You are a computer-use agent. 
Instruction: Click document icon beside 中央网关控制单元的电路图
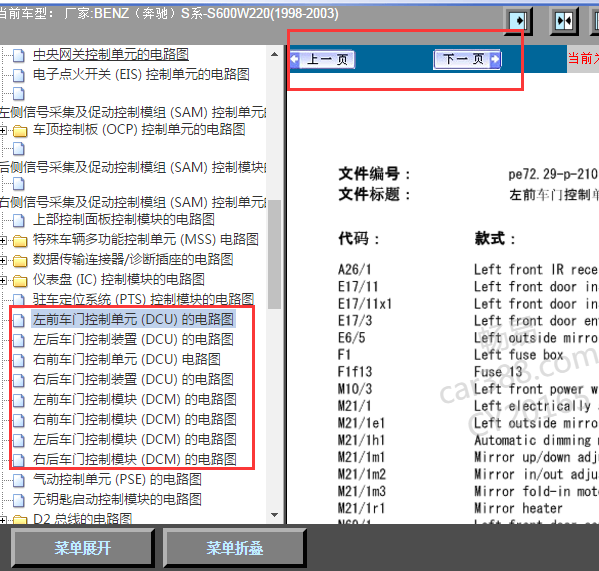(19, 55)
